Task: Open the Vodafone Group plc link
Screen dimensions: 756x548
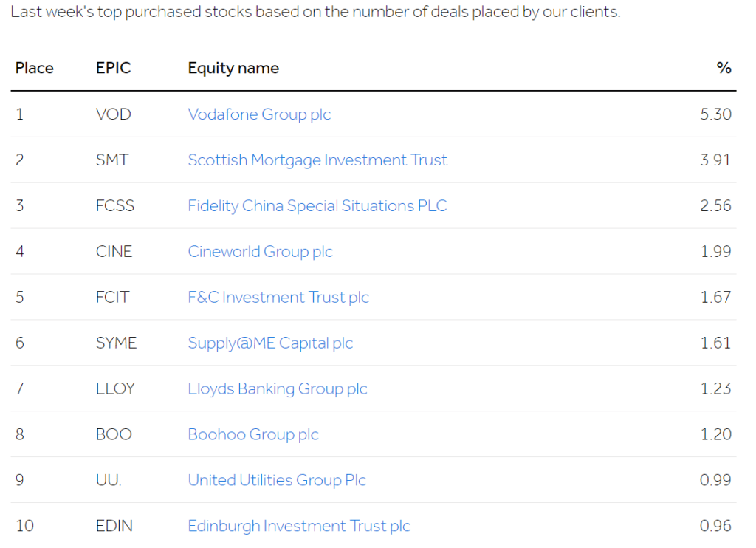Action: [259, 114]
